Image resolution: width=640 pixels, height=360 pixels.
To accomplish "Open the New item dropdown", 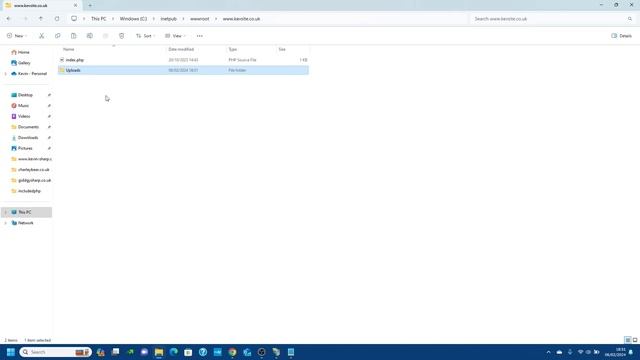I will pos(17,36).
